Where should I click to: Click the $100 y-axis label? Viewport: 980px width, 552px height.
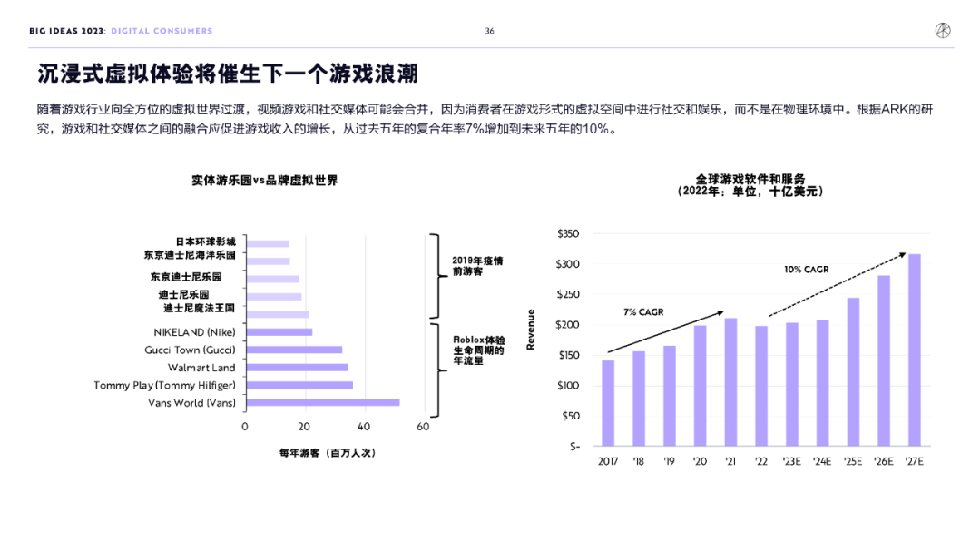tap(568, 386)
